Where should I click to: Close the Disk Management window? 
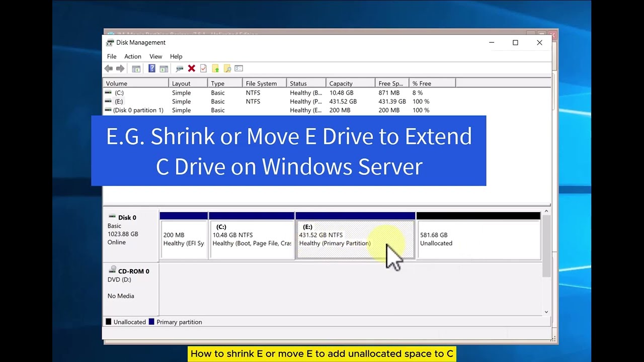[x=539, y=43]
